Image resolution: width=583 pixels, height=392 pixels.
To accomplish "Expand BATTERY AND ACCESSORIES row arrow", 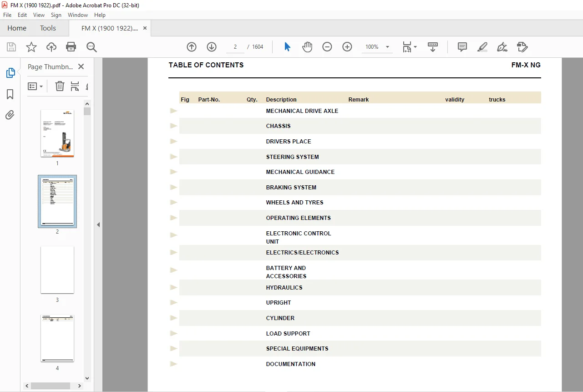I will (173, 270).
